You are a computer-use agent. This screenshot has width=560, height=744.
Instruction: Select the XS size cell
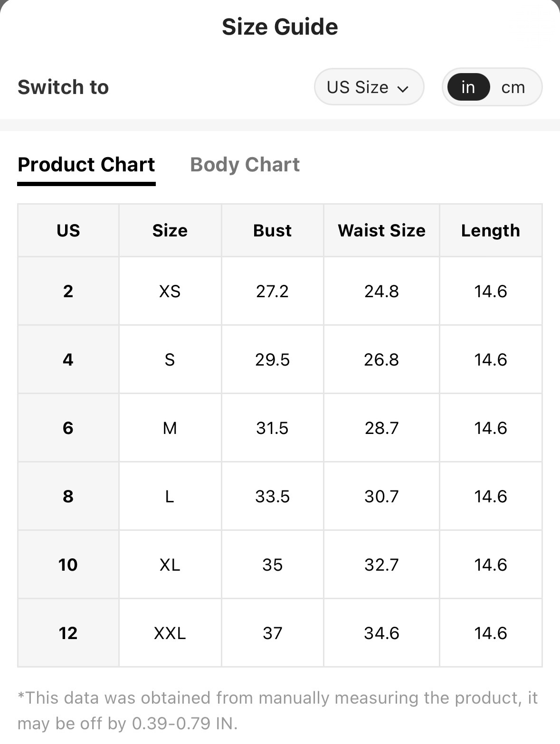[170, 291]
